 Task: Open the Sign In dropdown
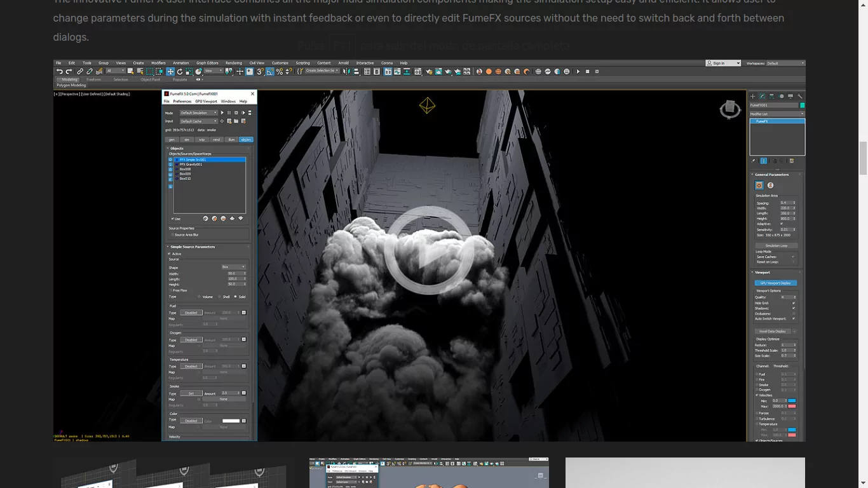point(723,63)
